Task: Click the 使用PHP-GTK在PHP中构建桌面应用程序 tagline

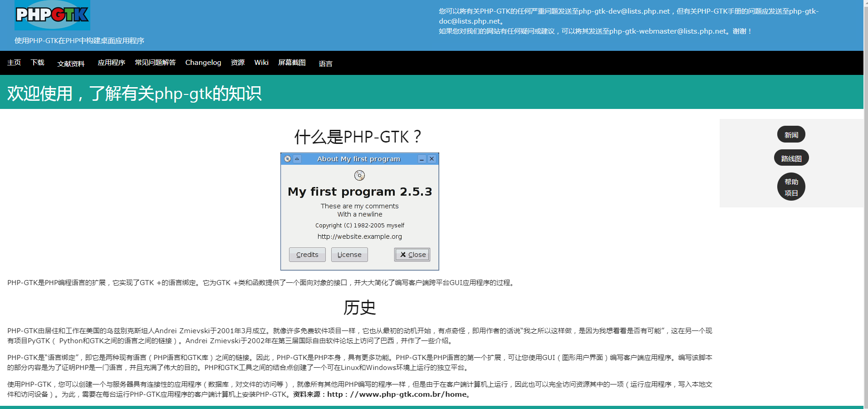Action: [79, 40]
